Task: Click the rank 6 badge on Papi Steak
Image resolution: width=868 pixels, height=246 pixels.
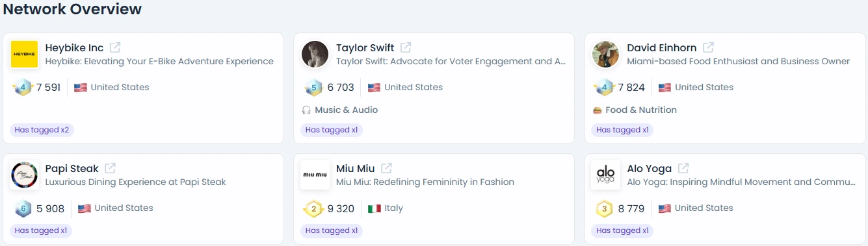Action: (23, 208)
